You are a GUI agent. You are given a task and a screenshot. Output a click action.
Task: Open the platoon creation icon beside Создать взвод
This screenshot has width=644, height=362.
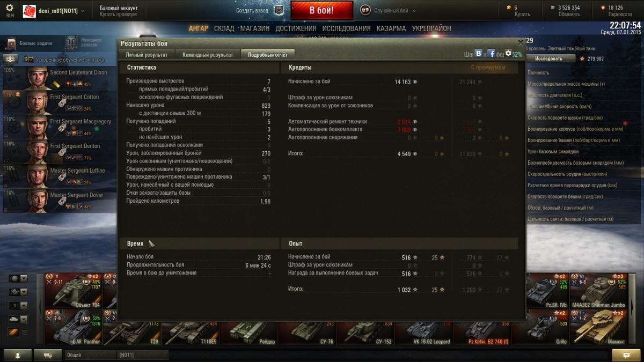pyautogui.click(x=279, y=10)
